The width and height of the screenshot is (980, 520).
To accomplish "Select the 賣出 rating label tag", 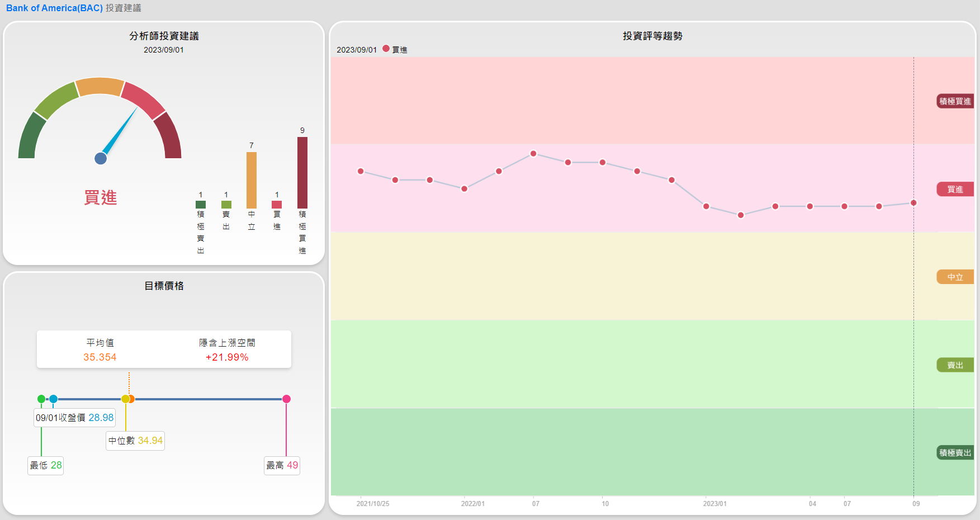I will (955, 365).
